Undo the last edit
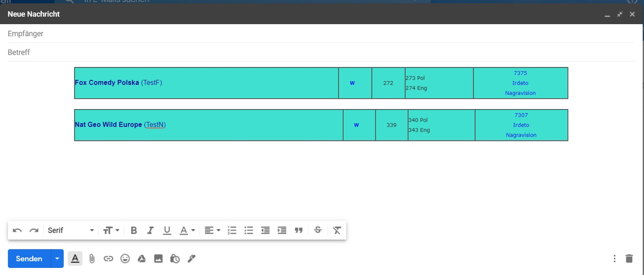 [17, 230]
